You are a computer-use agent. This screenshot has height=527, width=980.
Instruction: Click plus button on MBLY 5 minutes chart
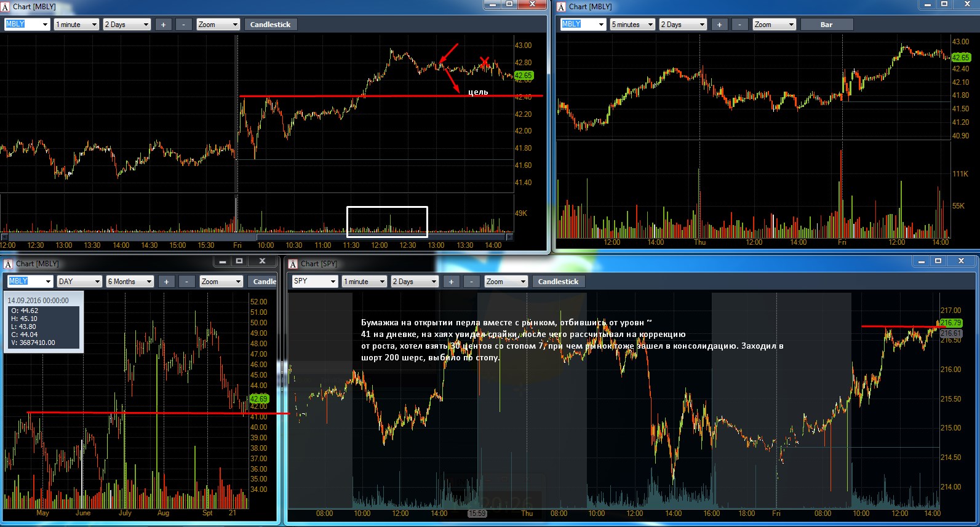coord(719,25)
